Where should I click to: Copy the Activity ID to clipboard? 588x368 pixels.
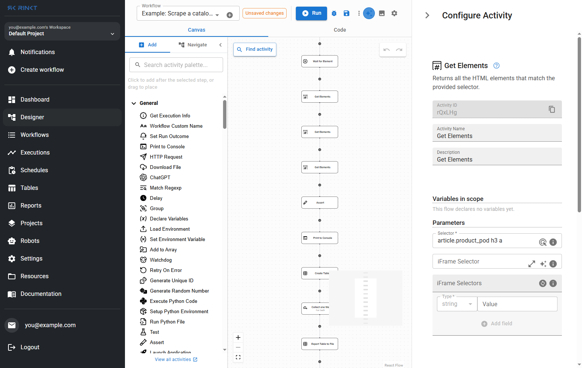point(552,109)
